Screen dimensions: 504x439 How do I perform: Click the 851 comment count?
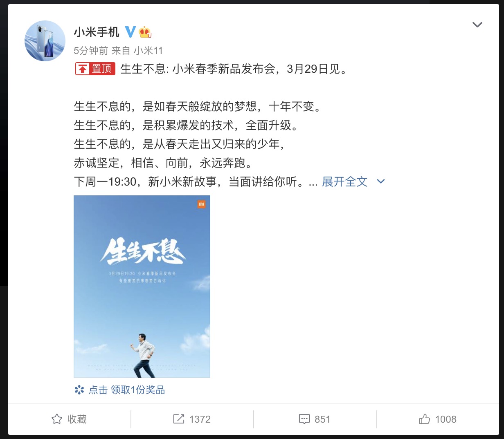pos(322,419)
